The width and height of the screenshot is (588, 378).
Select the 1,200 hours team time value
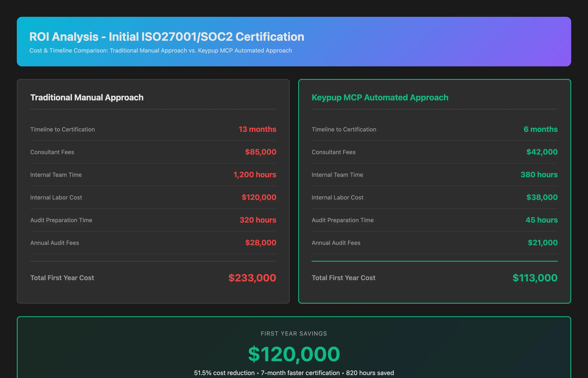tap(255, 175)
